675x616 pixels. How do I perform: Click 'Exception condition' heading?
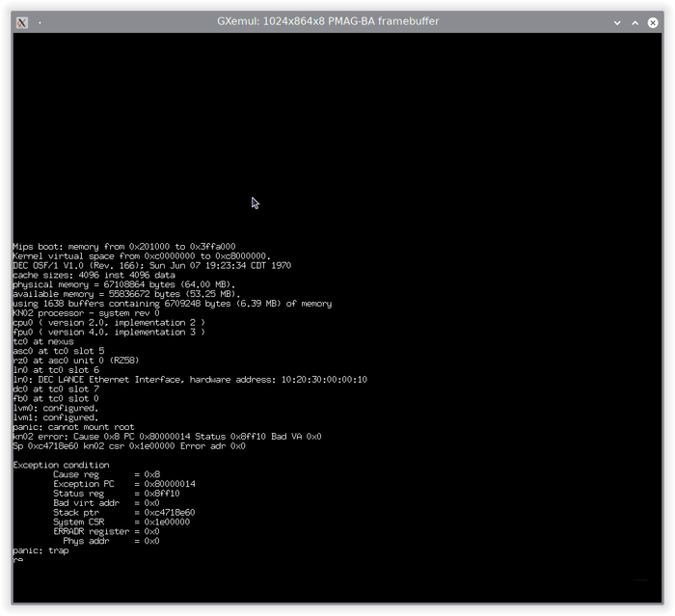tap(61, 465)
